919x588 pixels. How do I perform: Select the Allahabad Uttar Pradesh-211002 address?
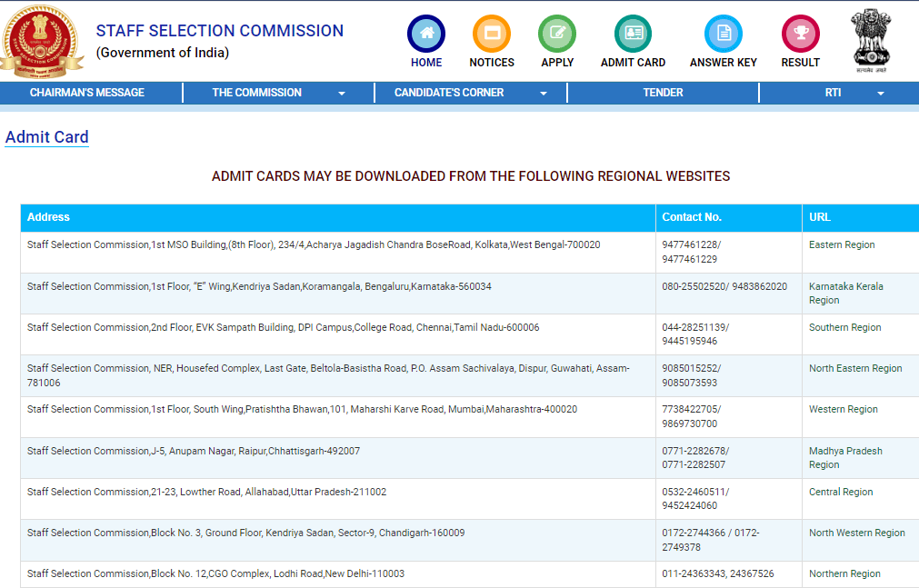click(207, 492)
